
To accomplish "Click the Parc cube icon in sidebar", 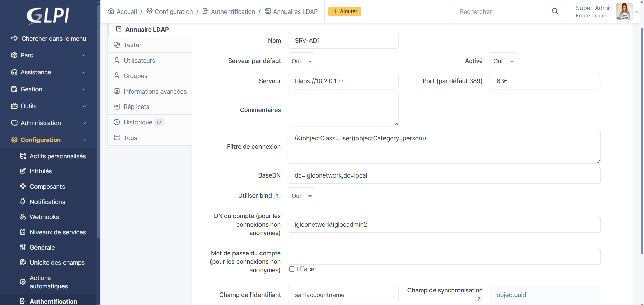I will coord(14,55).
